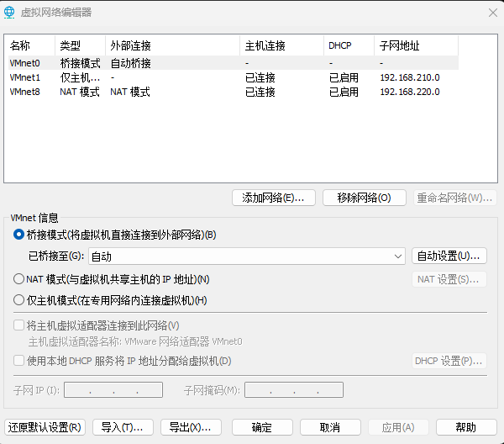Close the 虚拟网络编辑器 dialog window
504x444 pixels.
click(x=492, y=13)
